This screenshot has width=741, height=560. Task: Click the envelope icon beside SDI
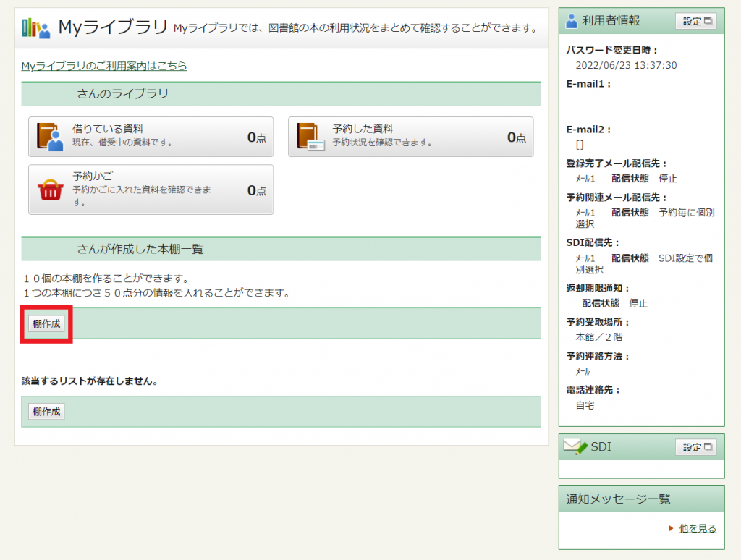[x=575, y=447]
